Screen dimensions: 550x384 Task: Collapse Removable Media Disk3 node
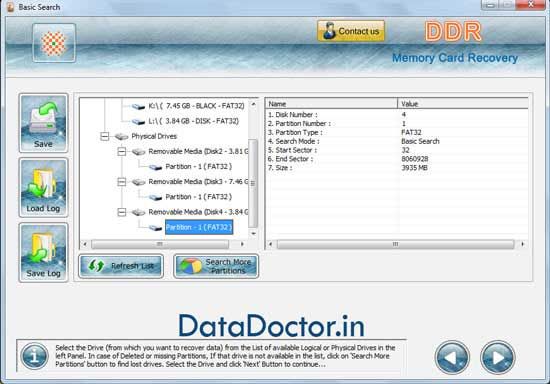(122, 182)
